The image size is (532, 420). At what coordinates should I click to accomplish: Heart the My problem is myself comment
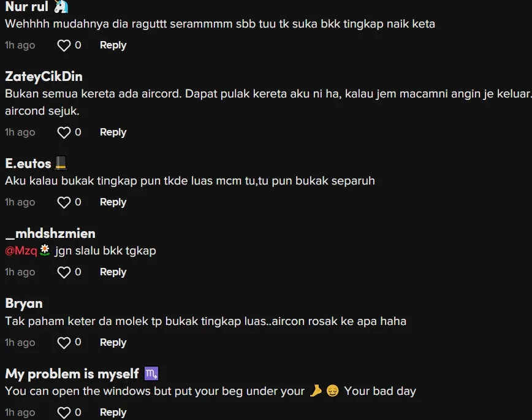pos(64,413)
